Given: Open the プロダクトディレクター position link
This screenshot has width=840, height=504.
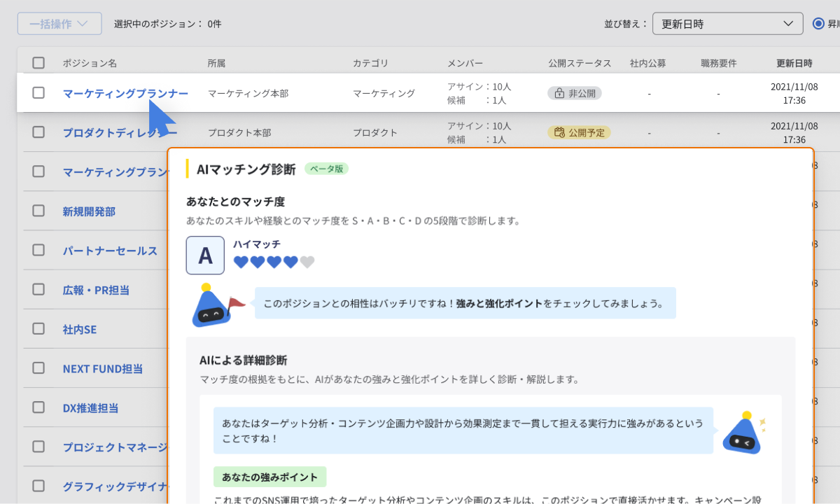Looking at the screenshot, I should pyautogui.click(x=120, y=132).
